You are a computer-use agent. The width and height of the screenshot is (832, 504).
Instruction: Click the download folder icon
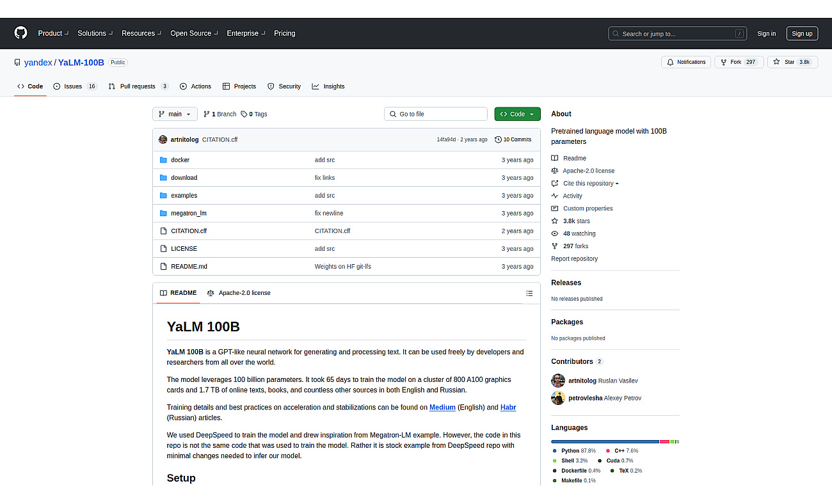163,178
